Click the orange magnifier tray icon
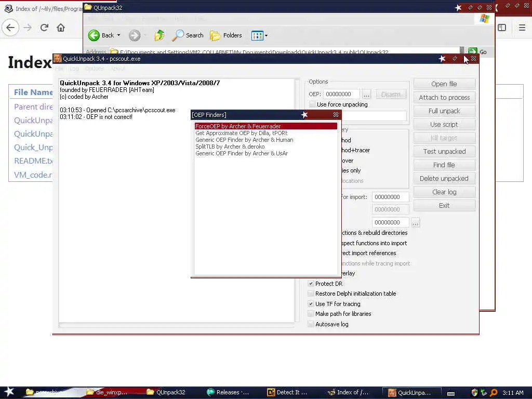 [x=494, y=393]
